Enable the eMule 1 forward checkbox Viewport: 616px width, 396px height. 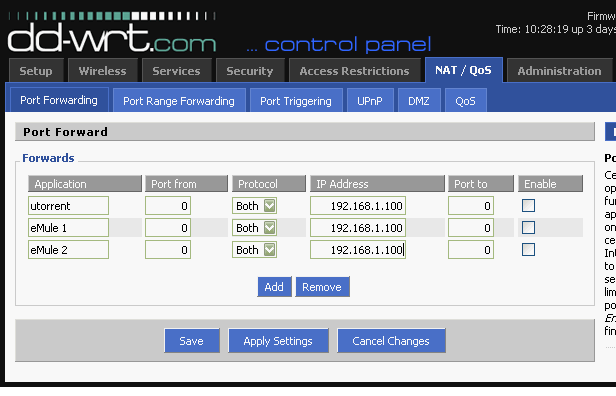528,227
